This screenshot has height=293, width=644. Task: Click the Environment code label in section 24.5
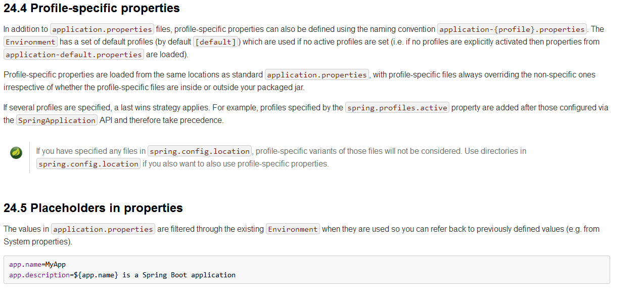[x=293, y=229]
